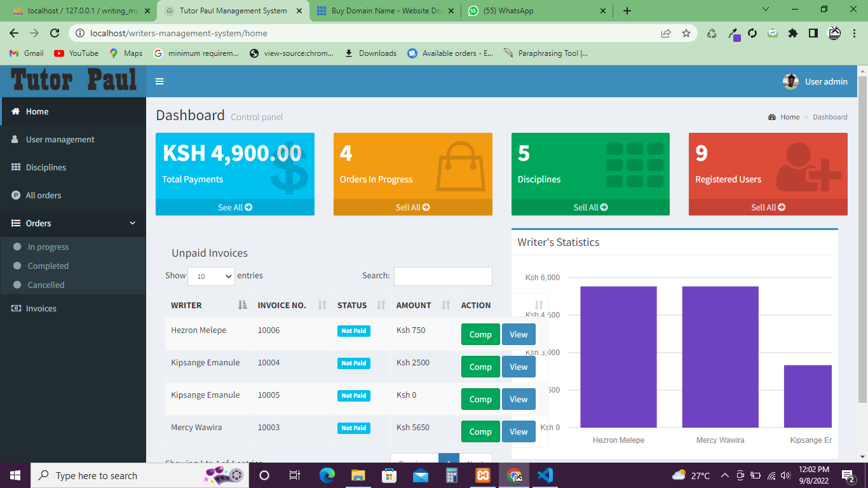Click the share icon in address bar

point(666,33)
